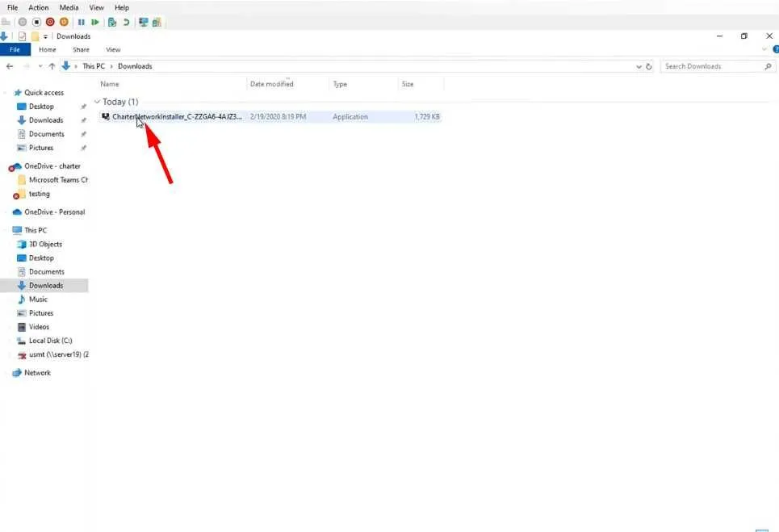
Task: Open Videos folder
Action: (x=39, y=327)
